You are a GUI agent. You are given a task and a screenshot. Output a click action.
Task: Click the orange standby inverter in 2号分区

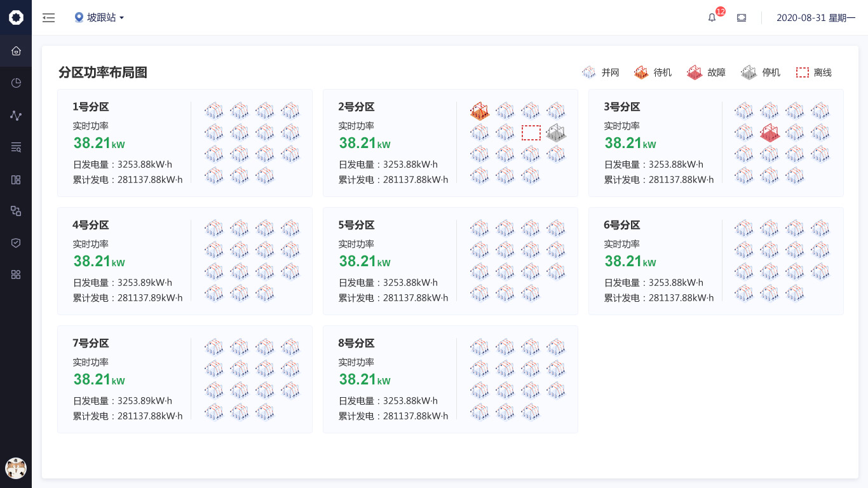(480, 111)
